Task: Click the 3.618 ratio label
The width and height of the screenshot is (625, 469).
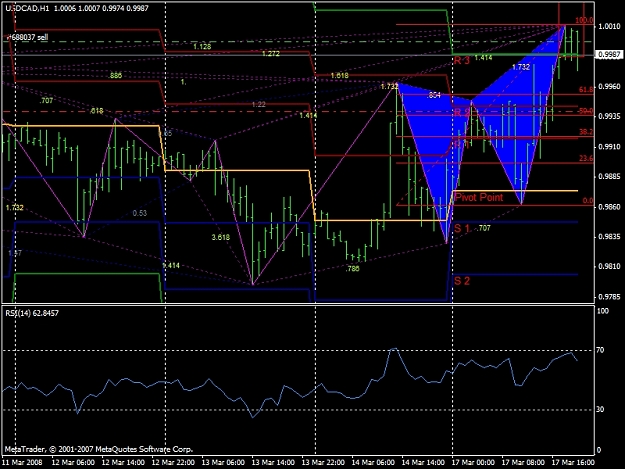Action: click(220, 237)
